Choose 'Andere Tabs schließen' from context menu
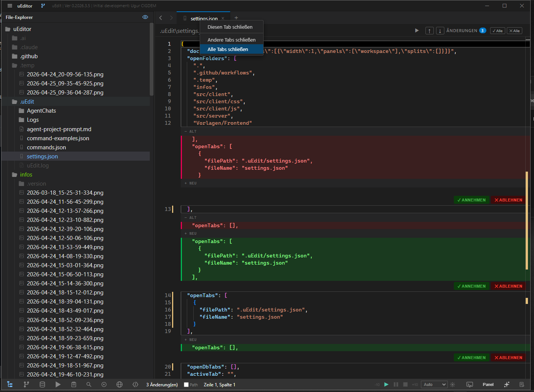The width and height of the screenshot is (534, 392). 231,40
